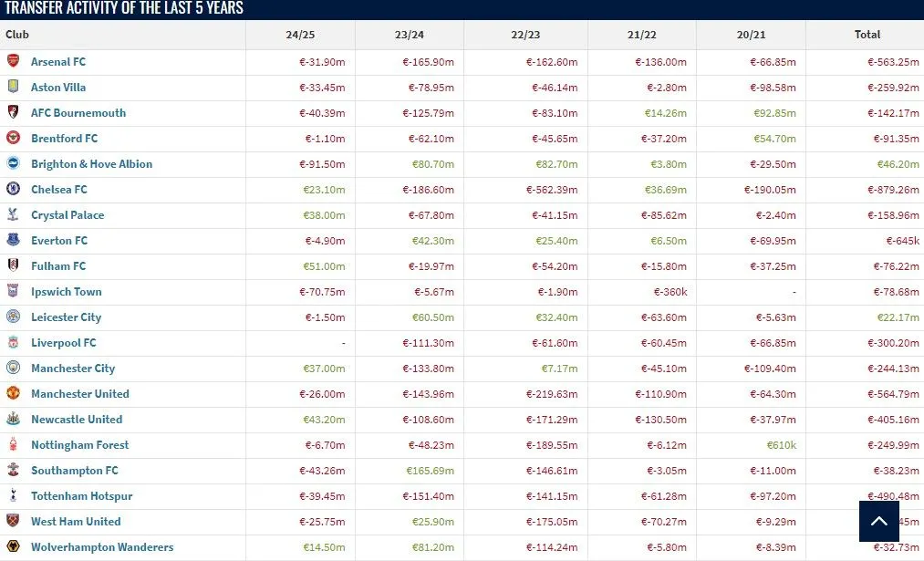924x561 pixels.
Task: Click the Aston Villa crest icon
Action: (13, 87)
